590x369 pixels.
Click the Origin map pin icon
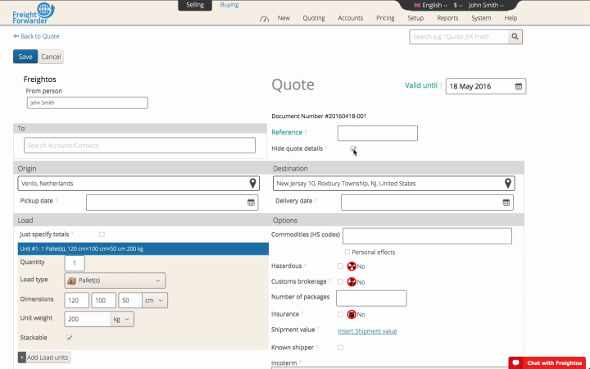[253, 183]
